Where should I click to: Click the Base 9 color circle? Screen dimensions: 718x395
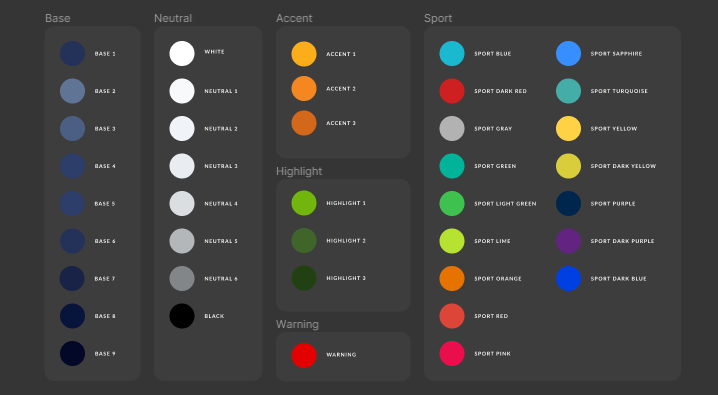(72, 353)
